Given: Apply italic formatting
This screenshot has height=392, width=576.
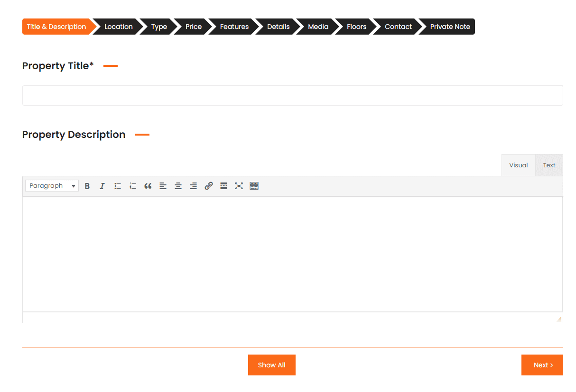Looking at the screenshot, I should 102,185.
